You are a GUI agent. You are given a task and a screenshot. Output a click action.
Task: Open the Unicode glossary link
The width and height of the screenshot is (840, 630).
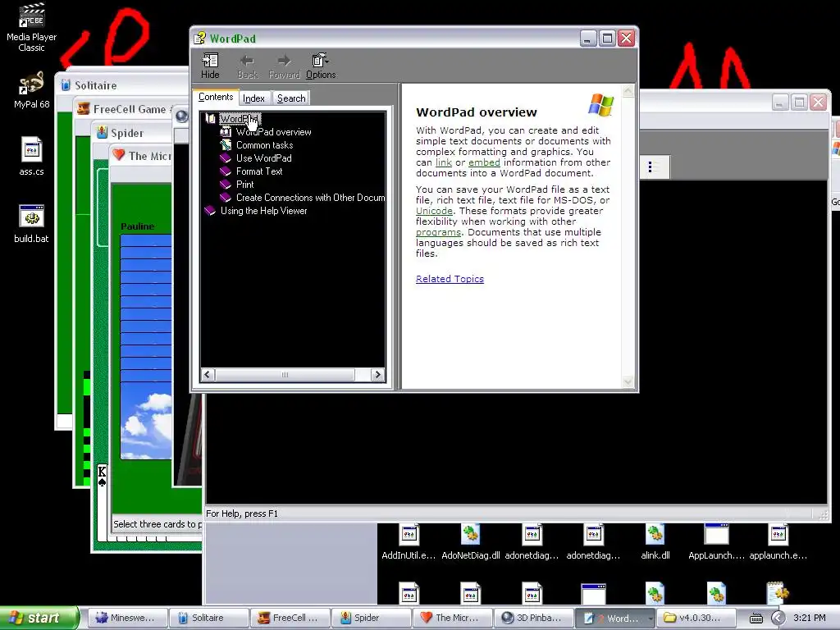(x=434, y=211)
